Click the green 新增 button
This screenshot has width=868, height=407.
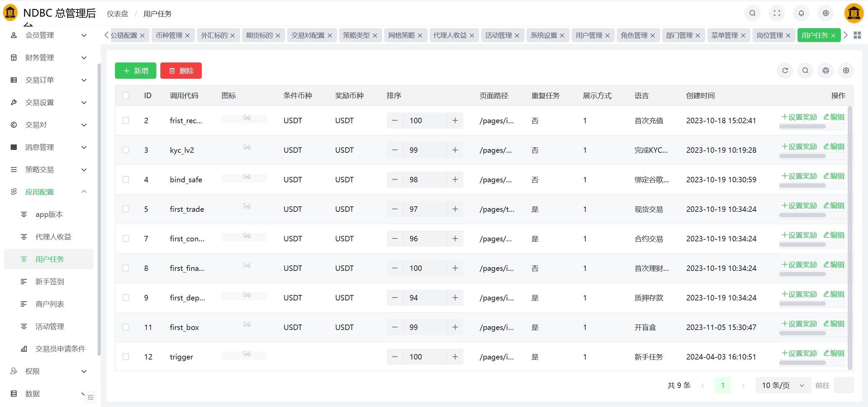[x=135, y=71]
